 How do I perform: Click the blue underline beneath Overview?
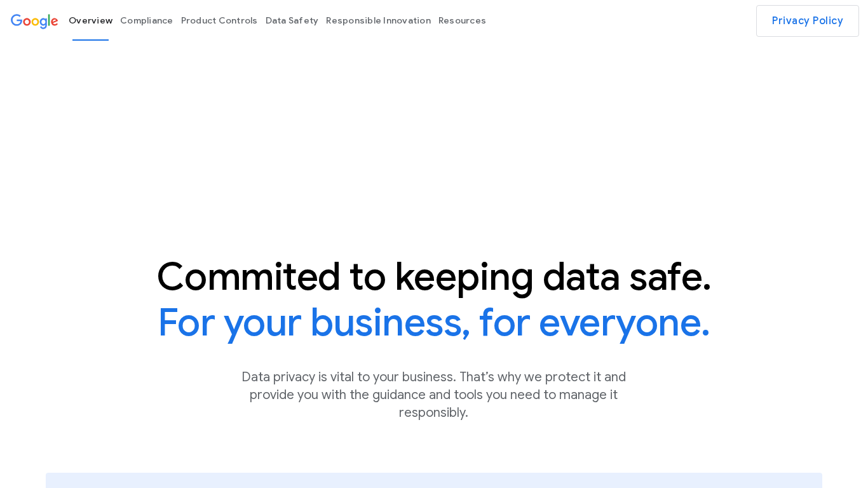click(90, 40)
